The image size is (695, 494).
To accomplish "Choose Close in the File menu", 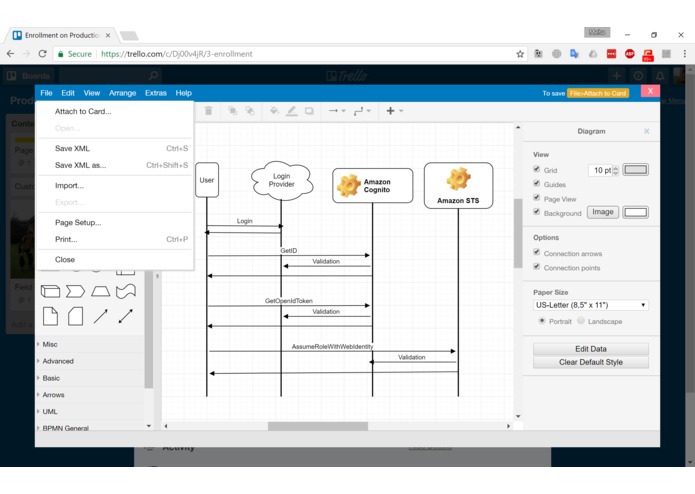I will [x=115, y=260].
